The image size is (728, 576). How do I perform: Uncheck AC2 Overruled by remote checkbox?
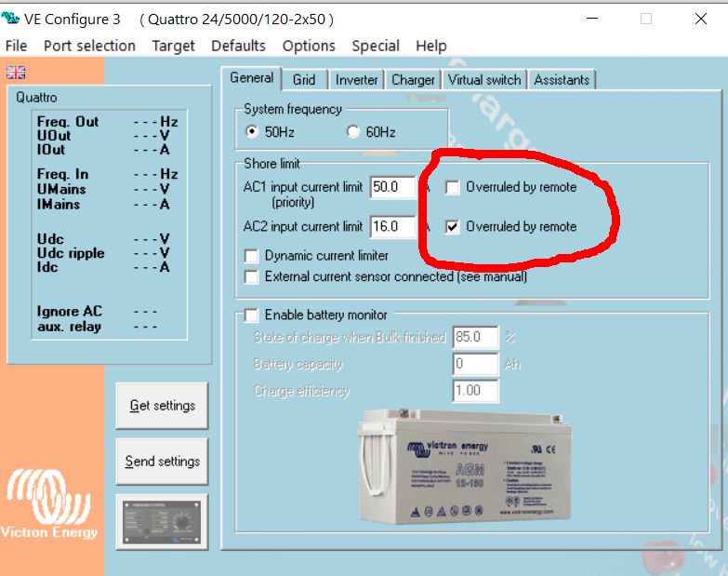pos(452,227)
